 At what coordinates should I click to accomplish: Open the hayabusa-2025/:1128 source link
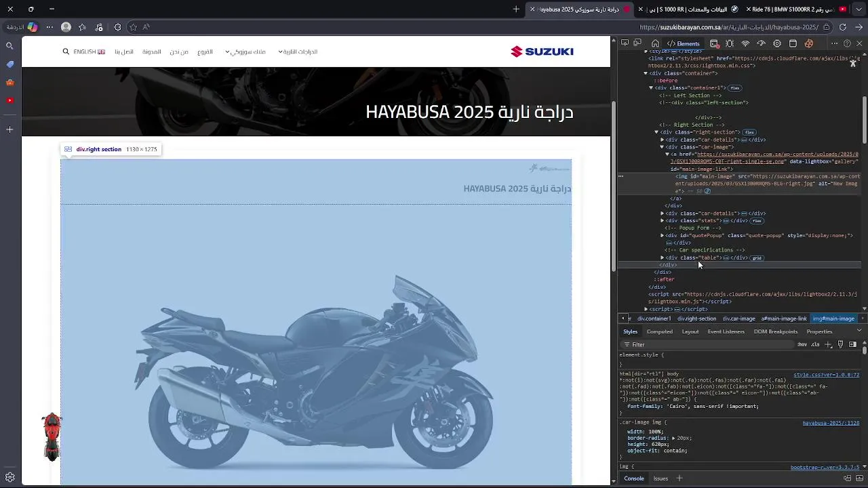(x=831, y=423)
